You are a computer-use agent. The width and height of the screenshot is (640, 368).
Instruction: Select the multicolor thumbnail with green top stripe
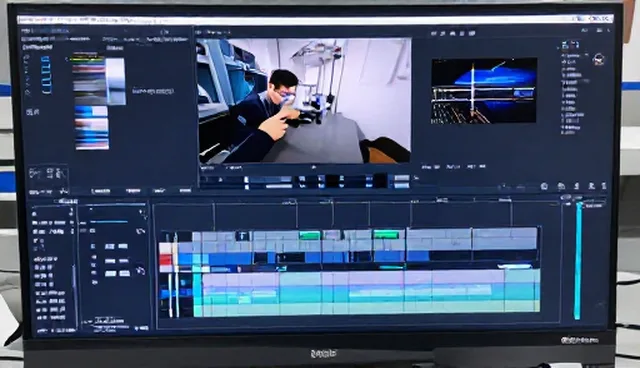(x=89, y=78)
